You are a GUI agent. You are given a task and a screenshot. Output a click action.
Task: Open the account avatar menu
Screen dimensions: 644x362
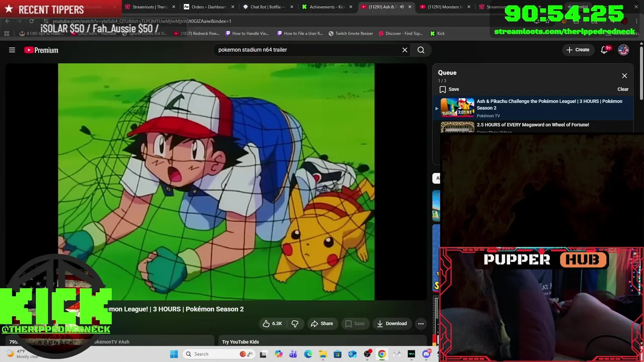(x=623, y=50)
